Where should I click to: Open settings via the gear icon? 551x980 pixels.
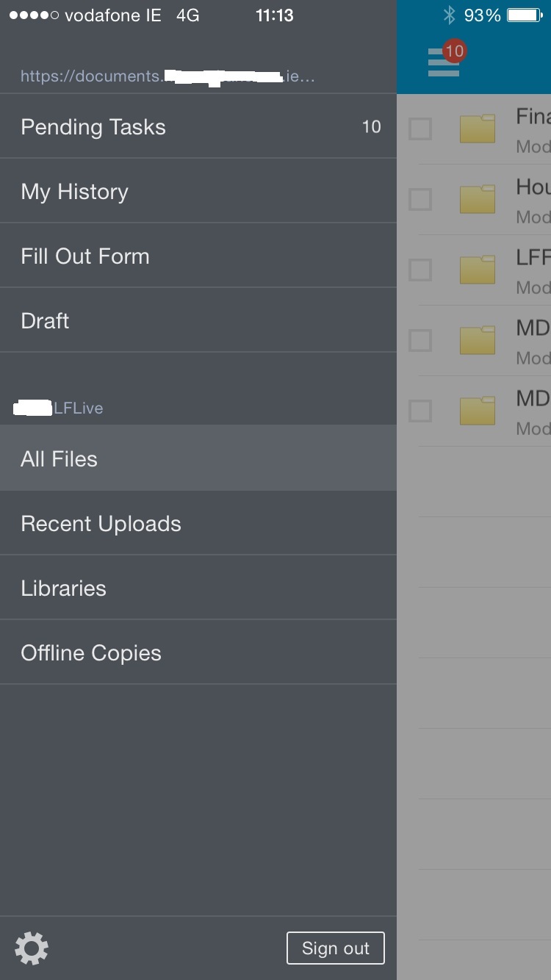tap(32, 948)
